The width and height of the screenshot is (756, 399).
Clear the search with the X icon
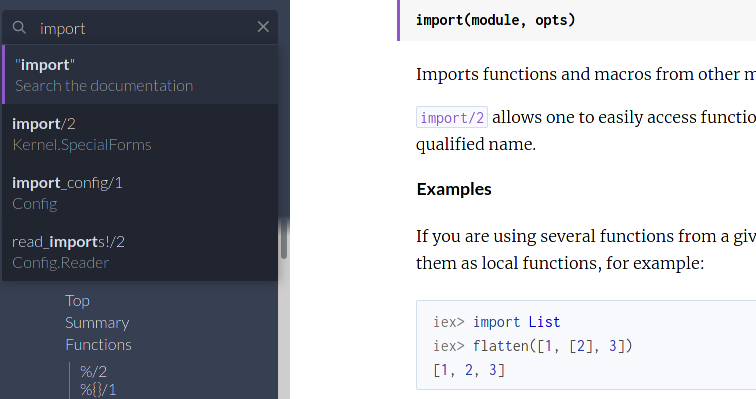(x=263, y=27)
